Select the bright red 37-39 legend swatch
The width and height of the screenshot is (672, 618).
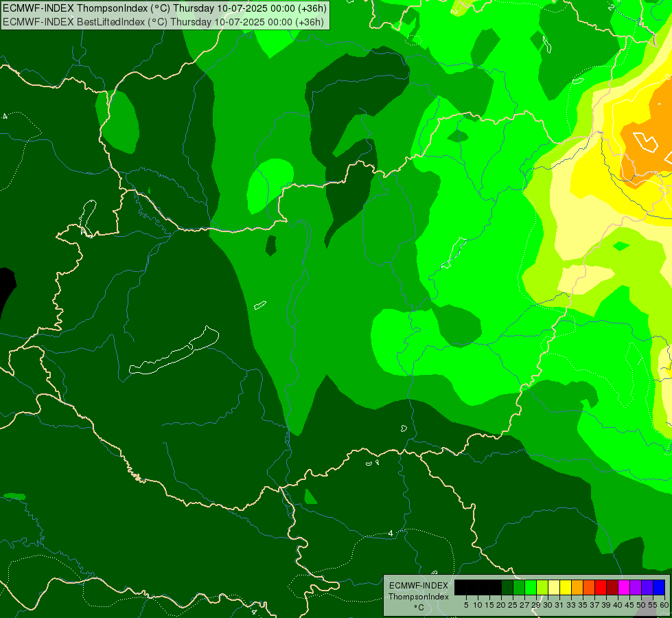click(600, 588)
